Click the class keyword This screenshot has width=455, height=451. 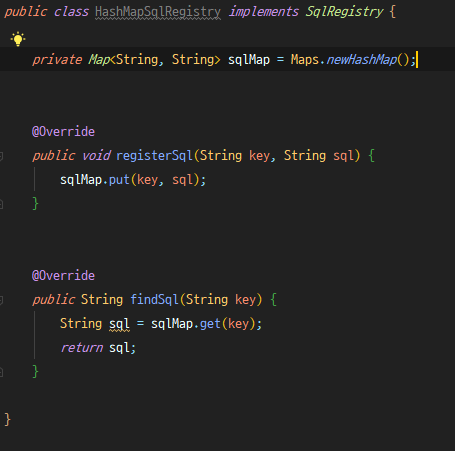pos(71,12)
